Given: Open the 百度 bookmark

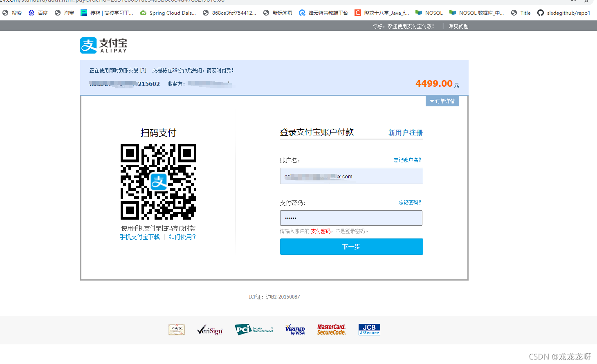Looking at the screenshot, I should [38, 13].
